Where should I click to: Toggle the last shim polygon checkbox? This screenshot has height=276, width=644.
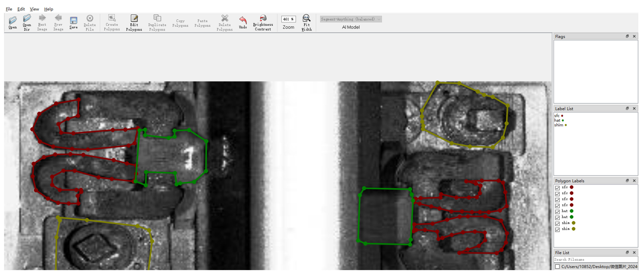click(x=557, y=229)
